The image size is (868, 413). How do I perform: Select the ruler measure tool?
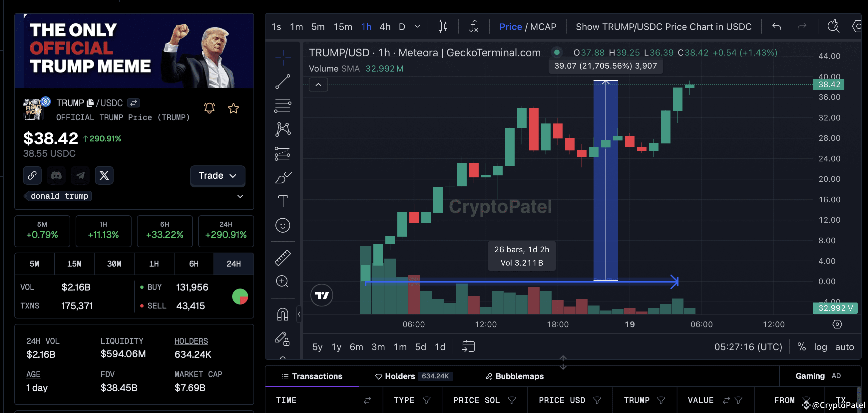pyautogui.click(x=282, y=258)
